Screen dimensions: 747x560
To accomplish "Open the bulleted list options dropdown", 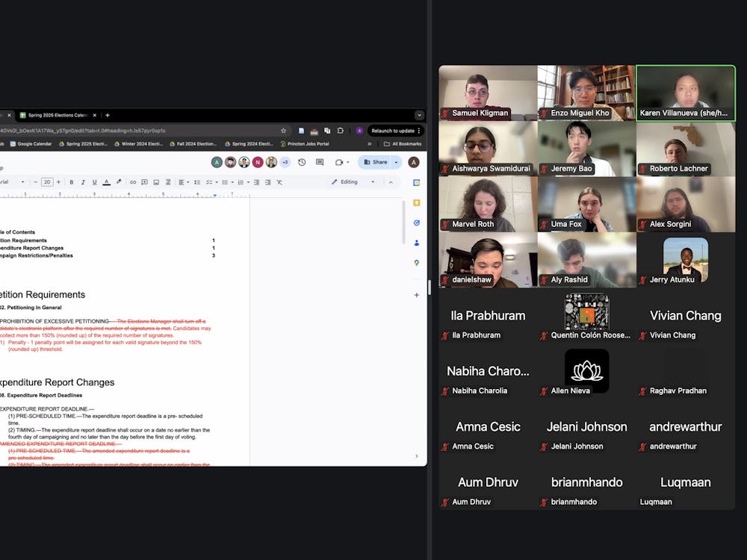I will (x=232, y=182).
